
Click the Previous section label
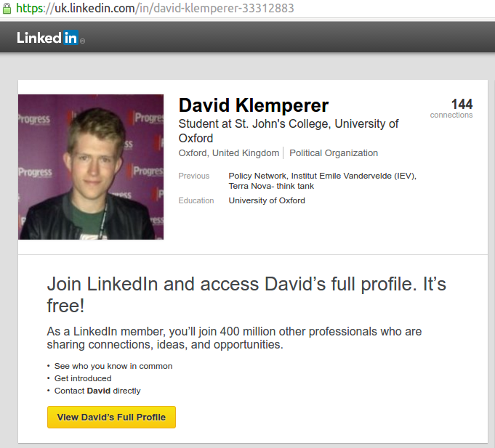pyautogui.click(x=194, y=176)
